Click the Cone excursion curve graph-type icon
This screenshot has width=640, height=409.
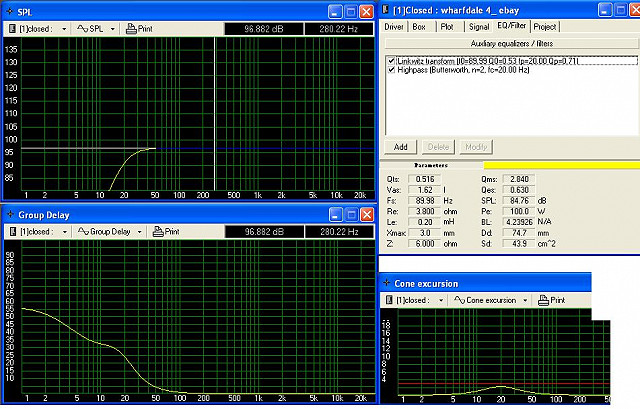pos(461,300)
